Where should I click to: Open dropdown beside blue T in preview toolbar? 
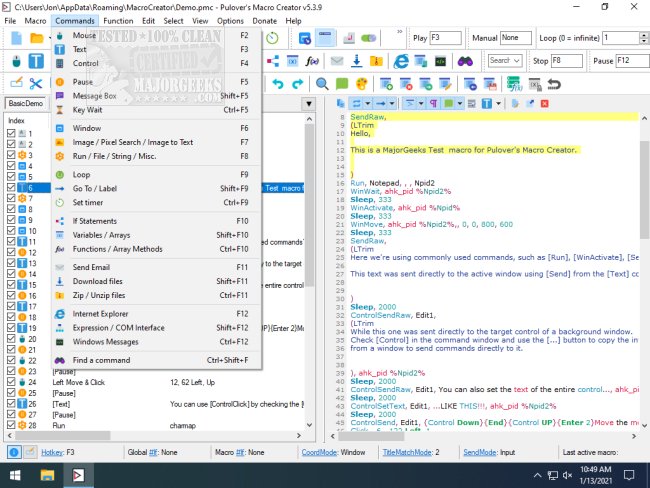click(x=499, y=104)
